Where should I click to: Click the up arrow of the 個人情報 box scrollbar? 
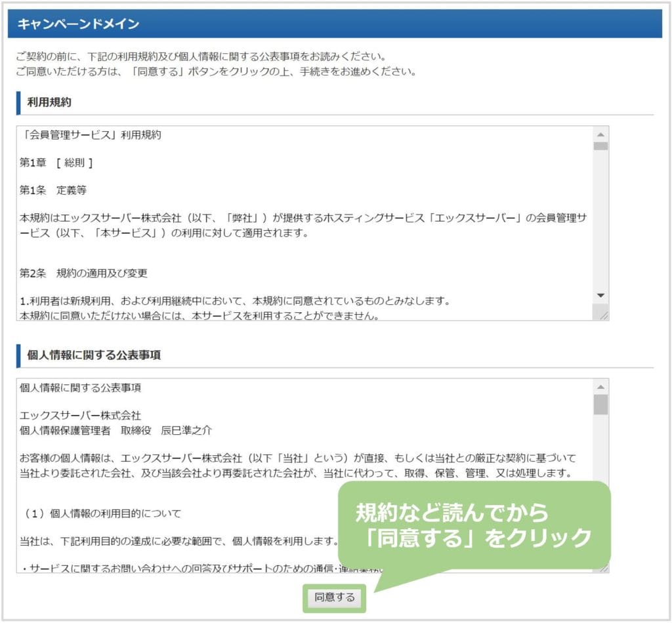click(600, 387)
